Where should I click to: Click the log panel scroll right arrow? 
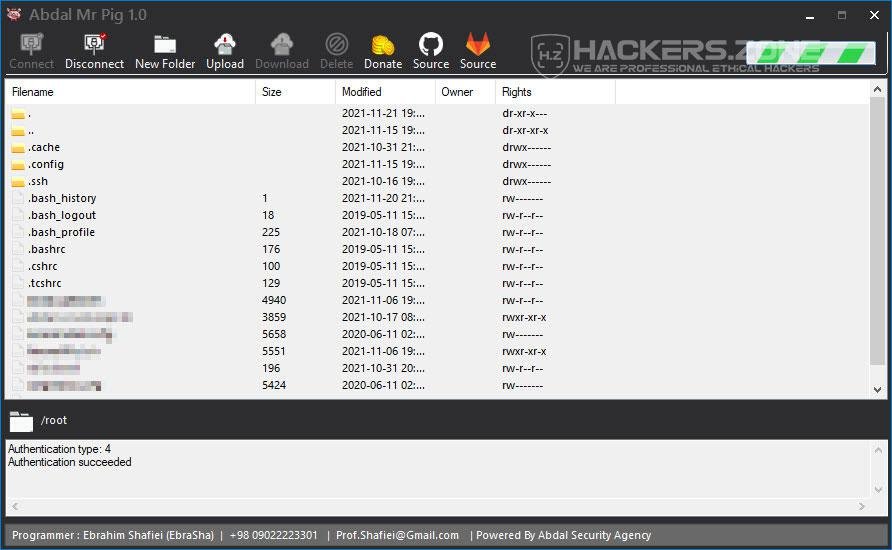(x=862, y=506)
